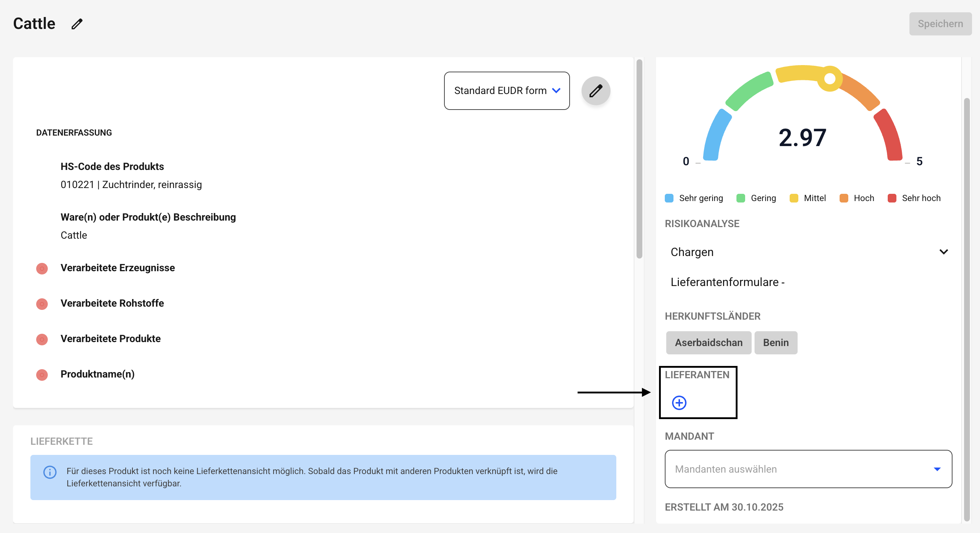Click the round pencil edit button for the form
Viewport: 980px width, 533px height.
(595, 90)
